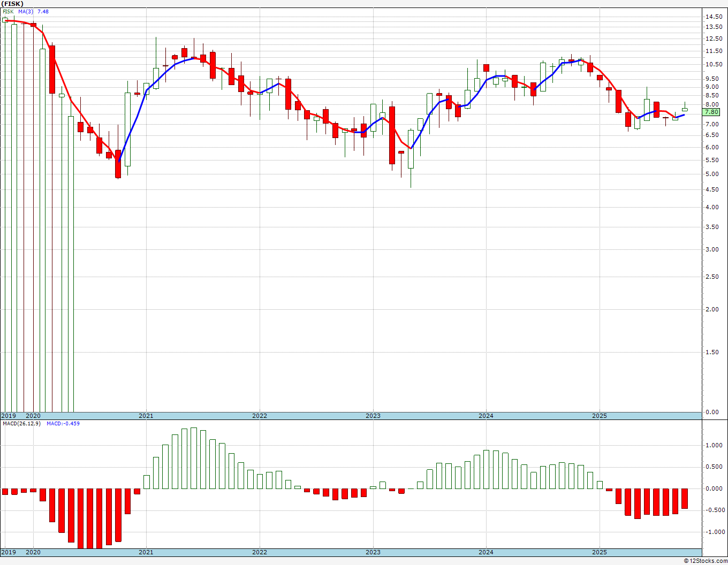Select the 2.00 price axis label
The image size is (728, 565).
[711, 309]
